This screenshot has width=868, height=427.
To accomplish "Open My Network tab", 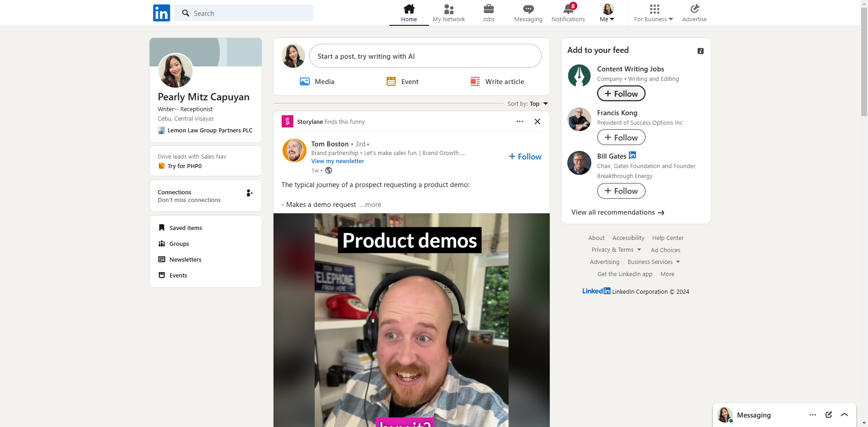I will point(448,13).
